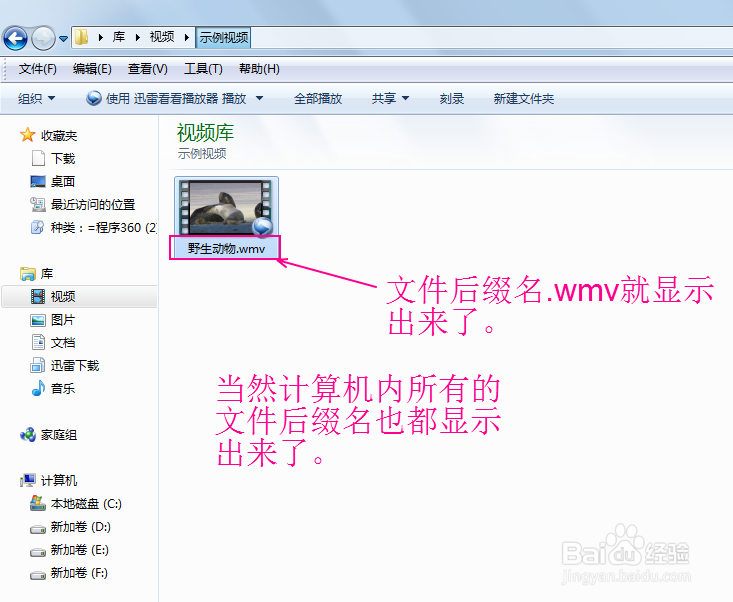
Task: Open the recent locations dropdown arrow
Action: 64,39
